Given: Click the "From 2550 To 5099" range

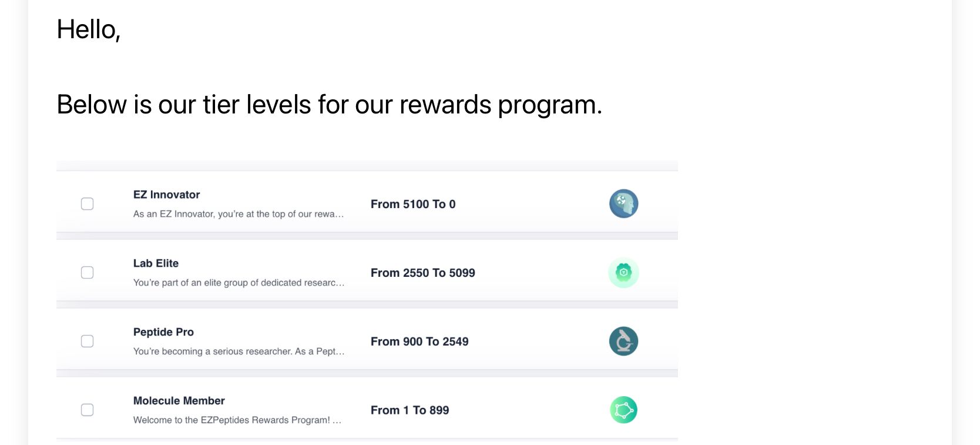Looking at the screenshot, I should pos(422,273).
